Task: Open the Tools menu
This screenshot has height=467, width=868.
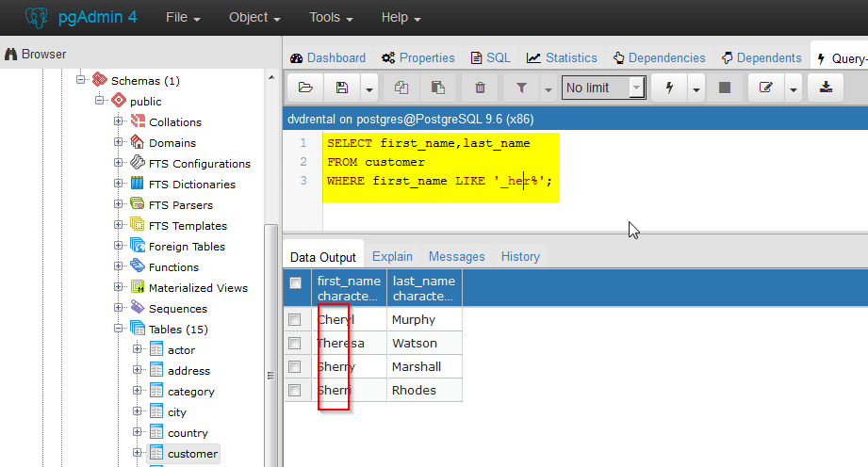Action: coord(331,18)
